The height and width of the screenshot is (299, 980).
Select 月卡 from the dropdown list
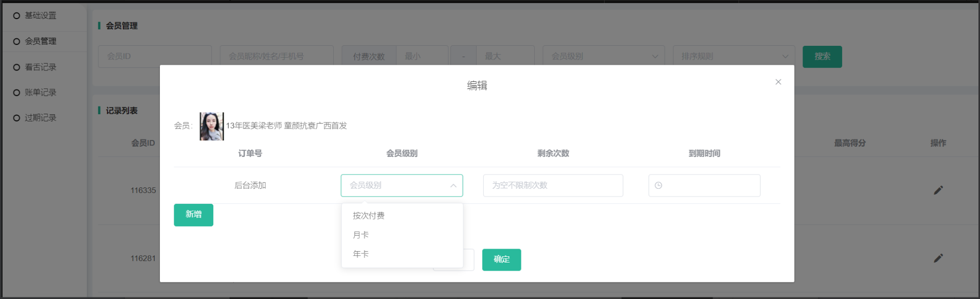point(361,235)
